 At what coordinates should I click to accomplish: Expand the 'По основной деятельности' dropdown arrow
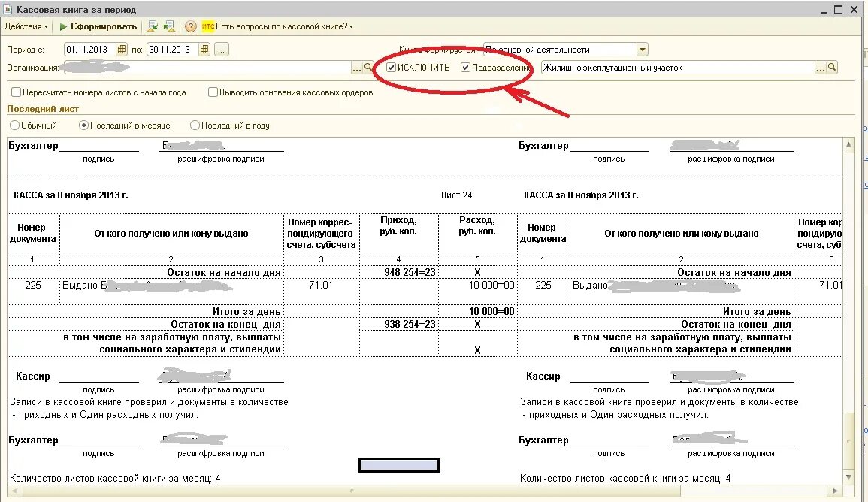(642, 50)
